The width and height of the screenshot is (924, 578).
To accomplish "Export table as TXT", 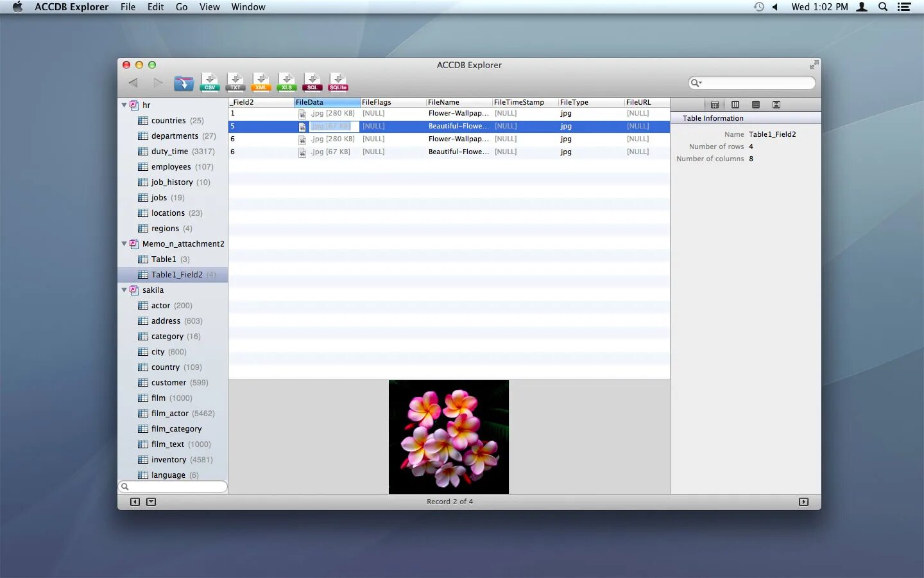I will tap(235, 82).
